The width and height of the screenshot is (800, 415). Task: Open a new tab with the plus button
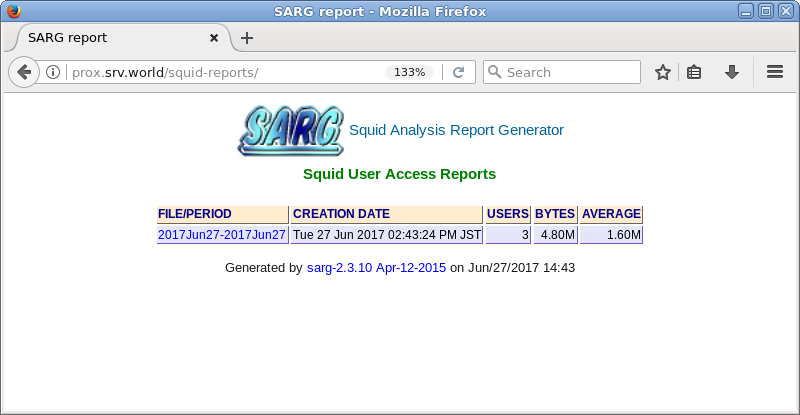click(247, 38)
